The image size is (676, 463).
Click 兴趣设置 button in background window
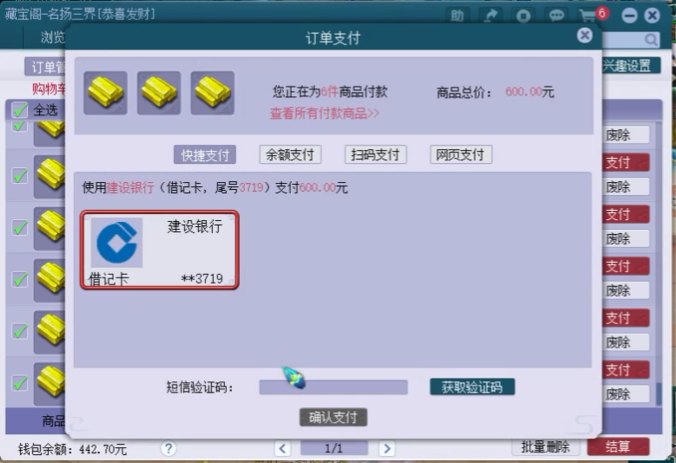pos(631,66)
